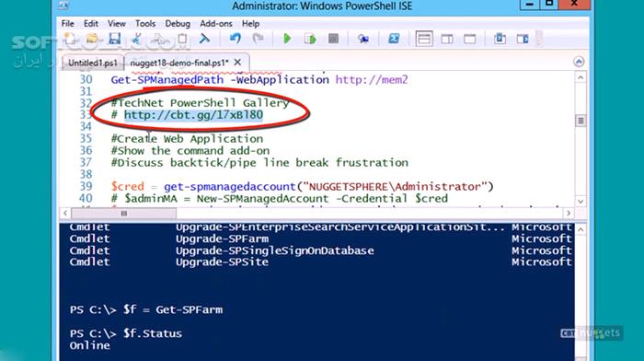The height and width of the screenshot is (361, 644).
Task: Click the Cut scissors icon
Action: [136, 39]
